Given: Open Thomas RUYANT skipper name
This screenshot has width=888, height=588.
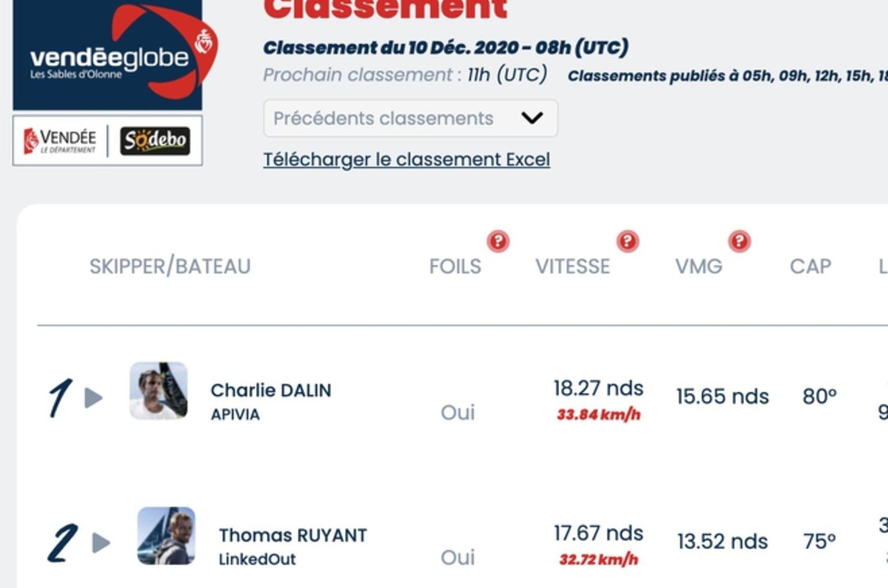Looking at the screenshot, I should tap(293, 535).
